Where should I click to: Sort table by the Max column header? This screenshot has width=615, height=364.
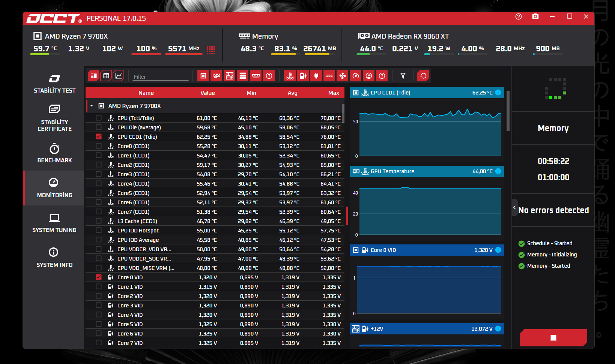coord(334,93)
